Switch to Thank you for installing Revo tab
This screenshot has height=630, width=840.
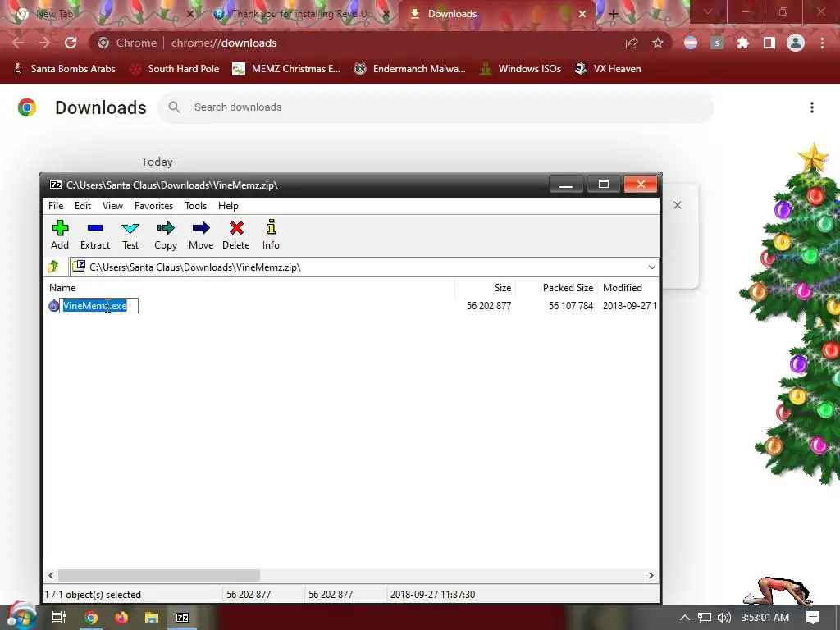(302, 14)
